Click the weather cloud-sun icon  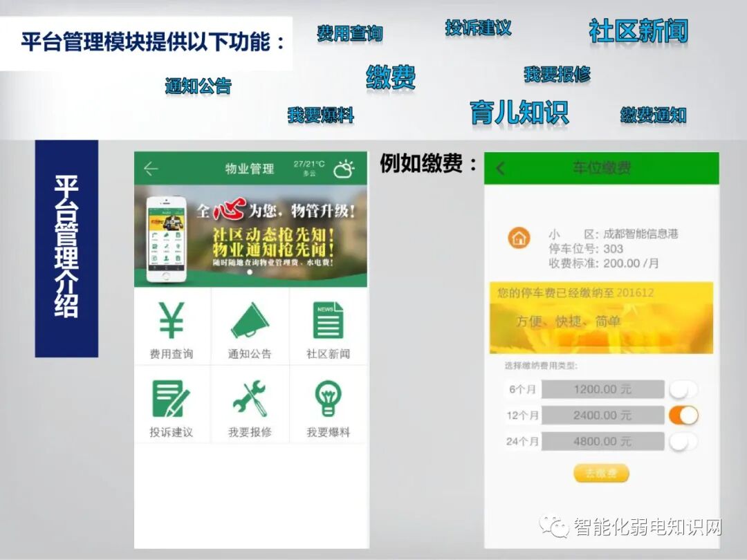click(x=344, y=169)
